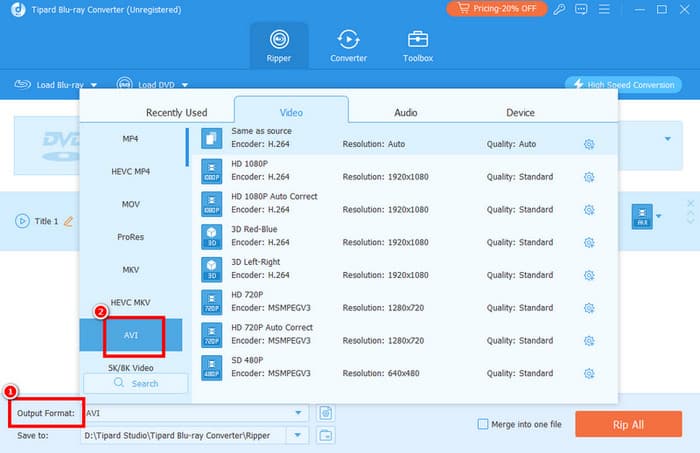Expand Save to path dropdown

coord(297,435)
